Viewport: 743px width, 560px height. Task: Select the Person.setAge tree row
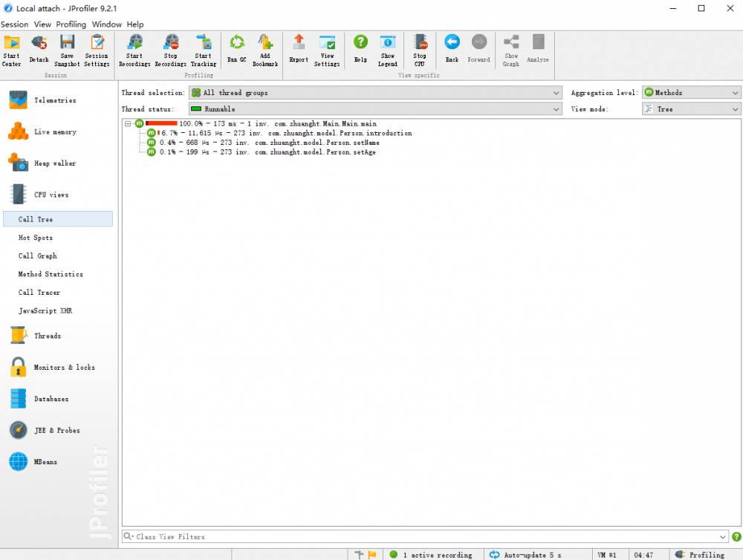coord(261,152)
